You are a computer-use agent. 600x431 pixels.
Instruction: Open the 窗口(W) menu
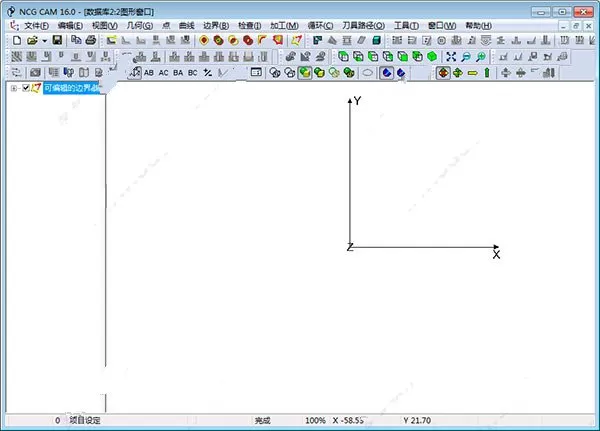click(x=442, y=26)
